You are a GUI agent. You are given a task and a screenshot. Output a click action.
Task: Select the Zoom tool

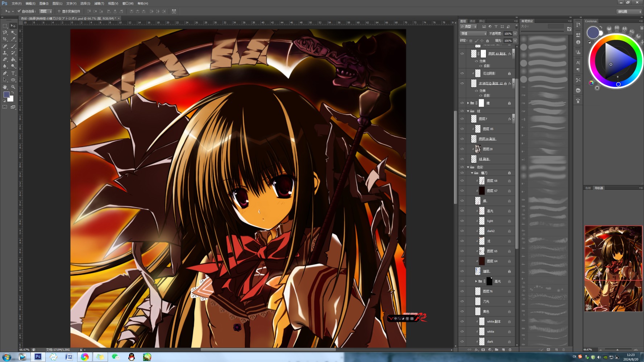pyautogui.click(x=13, y=87)
